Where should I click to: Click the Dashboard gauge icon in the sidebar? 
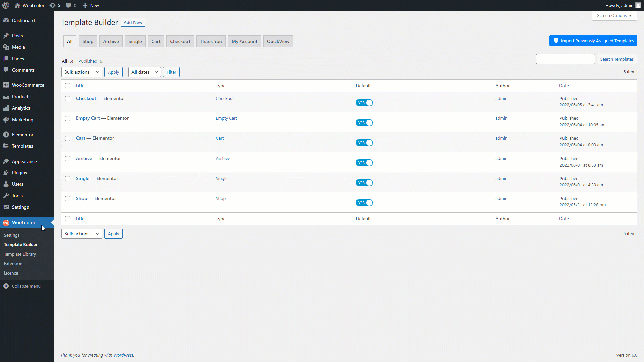6,20
